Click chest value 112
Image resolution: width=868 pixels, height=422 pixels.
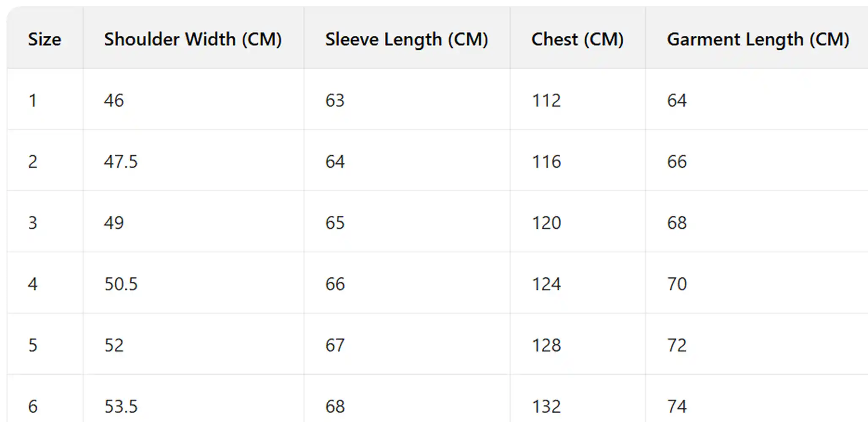(x=546, y=100)
